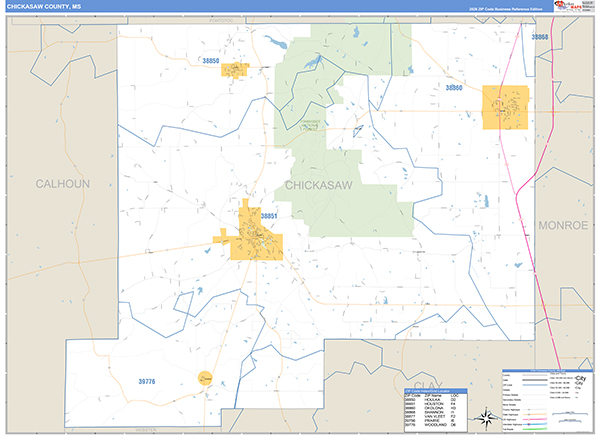
Task: Click the compass rose icon
Action: [486, 419]
